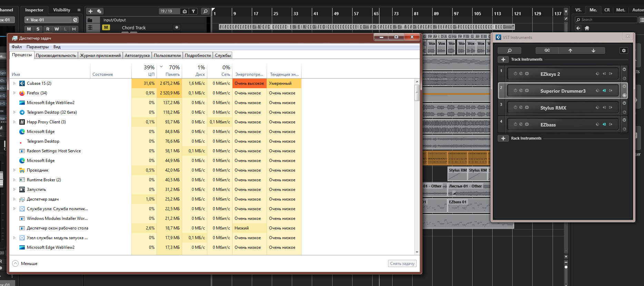Toggle Mute on the Chord Track
Image resolution: width=644 pixels, height=286 pixels.
[x=106, y=28]
